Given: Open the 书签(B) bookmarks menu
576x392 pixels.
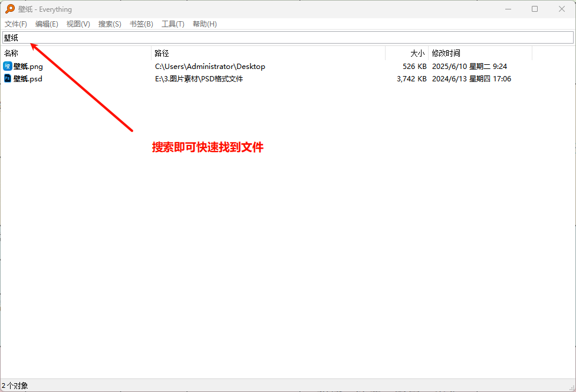Looking at the screenshot, I should [141, 24].
